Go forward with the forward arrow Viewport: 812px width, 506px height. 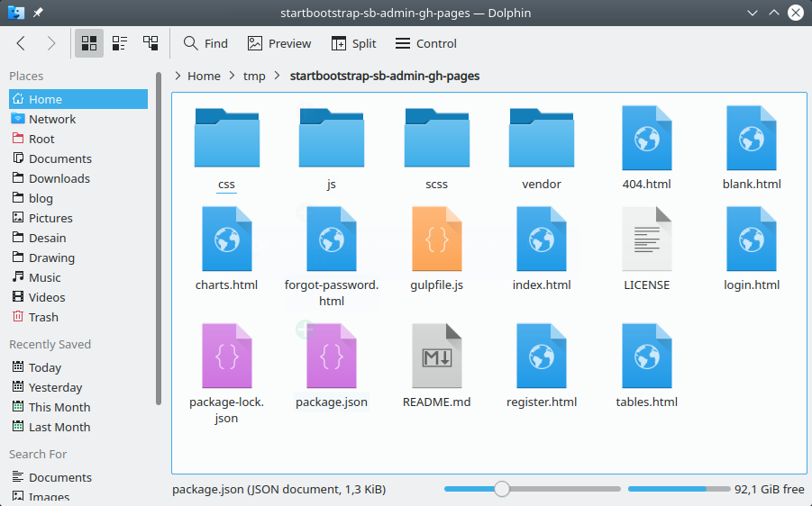(50, 43)
